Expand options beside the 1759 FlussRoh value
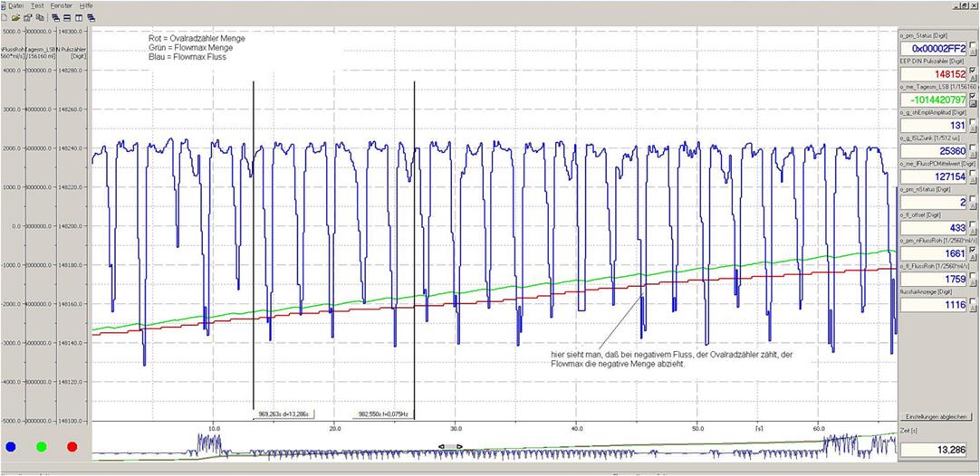 973,284
